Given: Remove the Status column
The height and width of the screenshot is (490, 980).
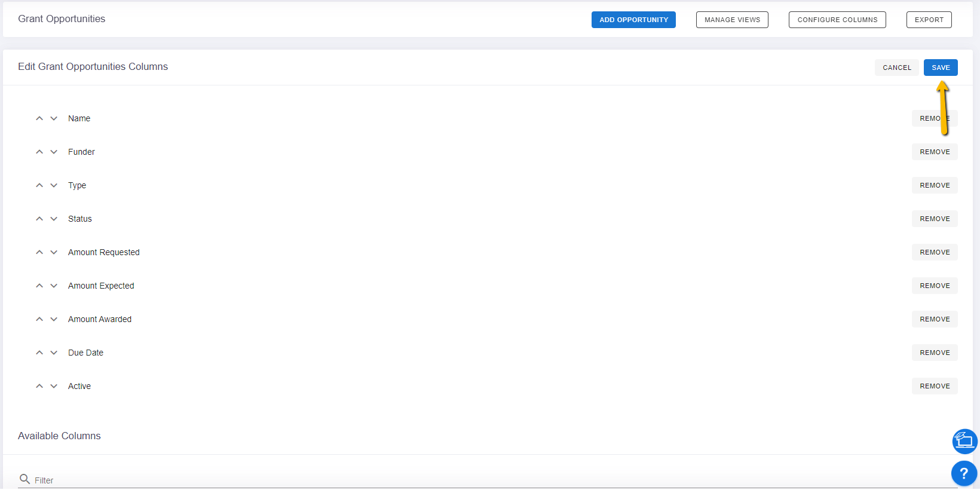Looking at the screenshot, I should (935, 219).
